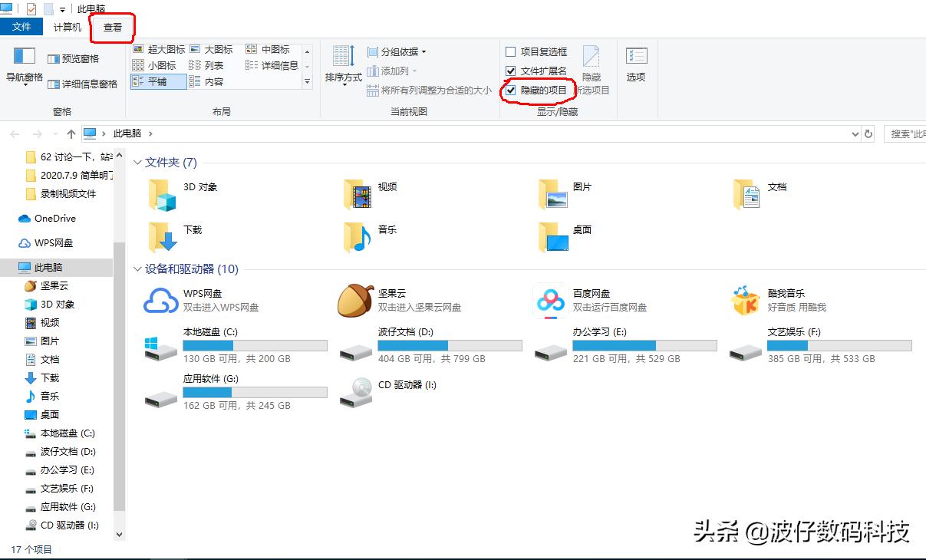Collapse the 文件夹 (7) section

click(137, 162)
